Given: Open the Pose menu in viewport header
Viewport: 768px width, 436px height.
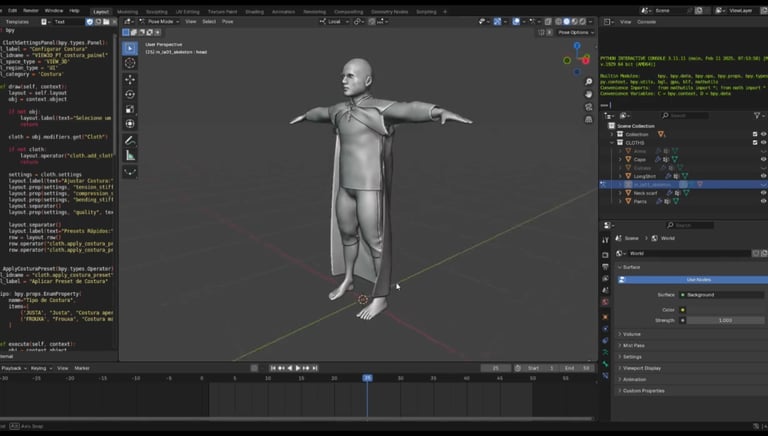Looking at the screenshot, I should coord(228,22).
